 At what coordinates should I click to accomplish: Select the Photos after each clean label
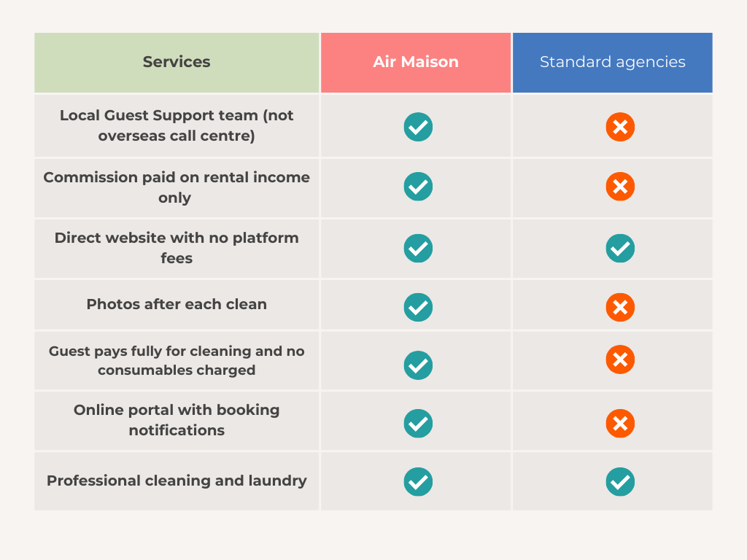pos(177,304)
